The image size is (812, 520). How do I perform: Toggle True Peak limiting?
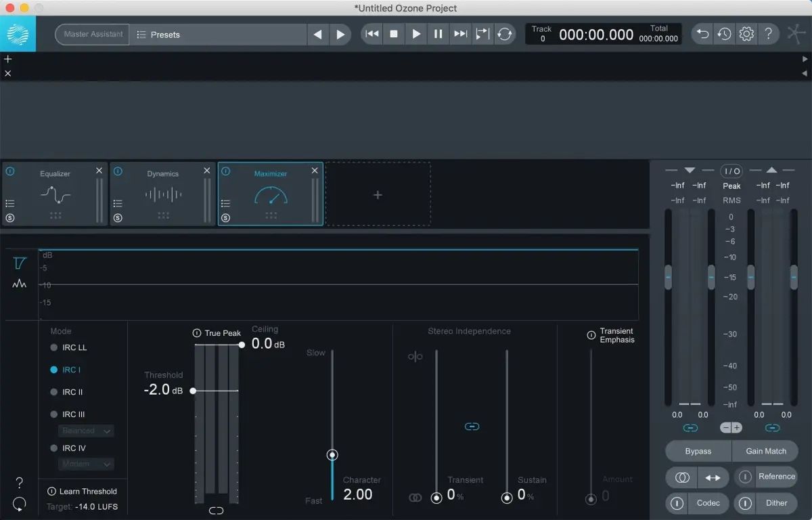click(x=217, y=333)
